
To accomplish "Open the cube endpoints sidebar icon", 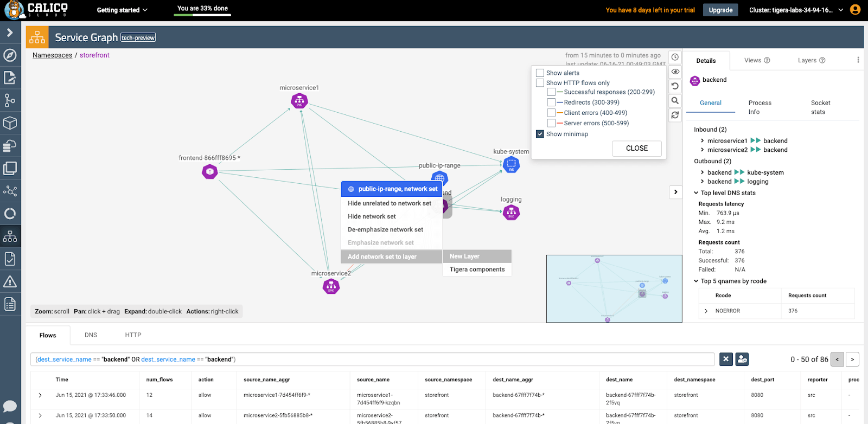I will [10, 123].
